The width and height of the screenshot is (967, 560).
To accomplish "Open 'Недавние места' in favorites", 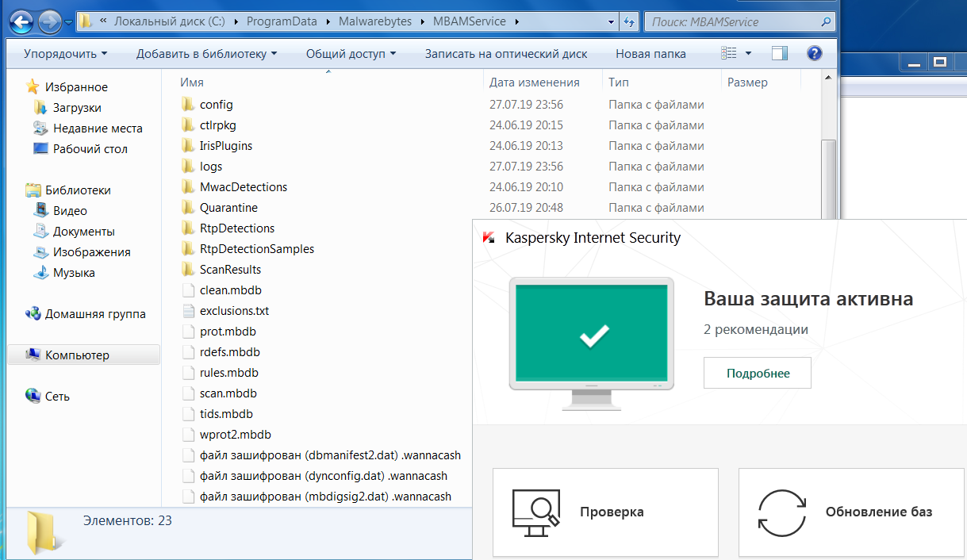I will (x=98, y=128).
